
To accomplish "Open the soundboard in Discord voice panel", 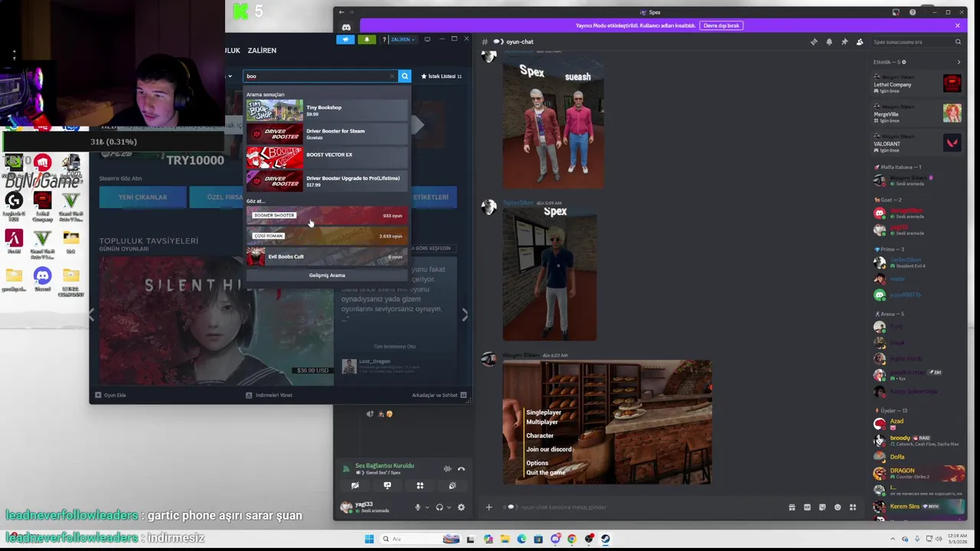I will click(x=452, y=486).
